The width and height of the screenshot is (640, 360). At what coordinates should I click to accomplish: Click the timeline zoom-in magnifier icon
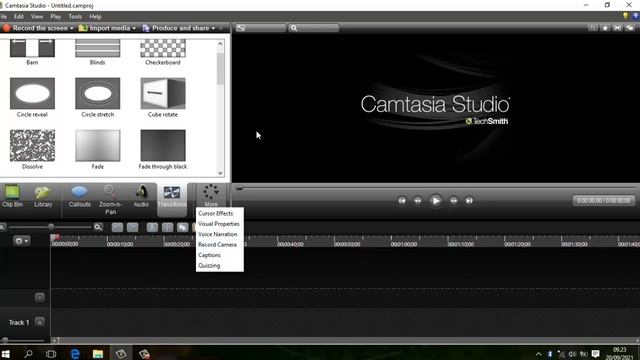tap(98, 227)
